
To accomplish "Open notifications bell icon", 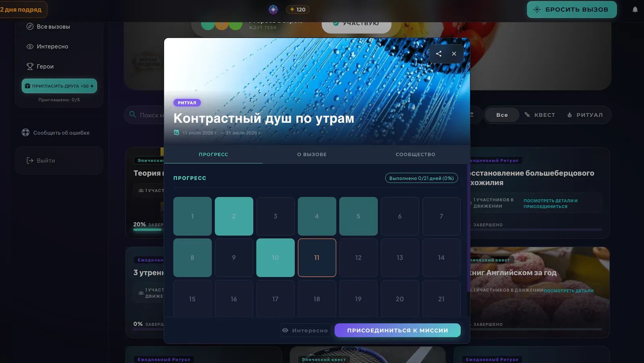I will click(635, 9).
